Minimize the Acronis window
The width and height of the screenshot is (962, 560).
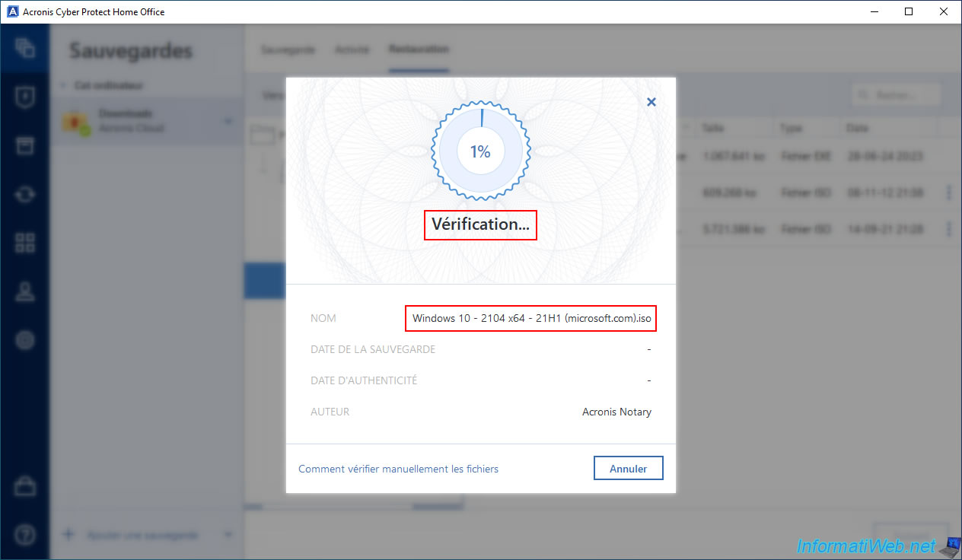click(x=874, y=11)
